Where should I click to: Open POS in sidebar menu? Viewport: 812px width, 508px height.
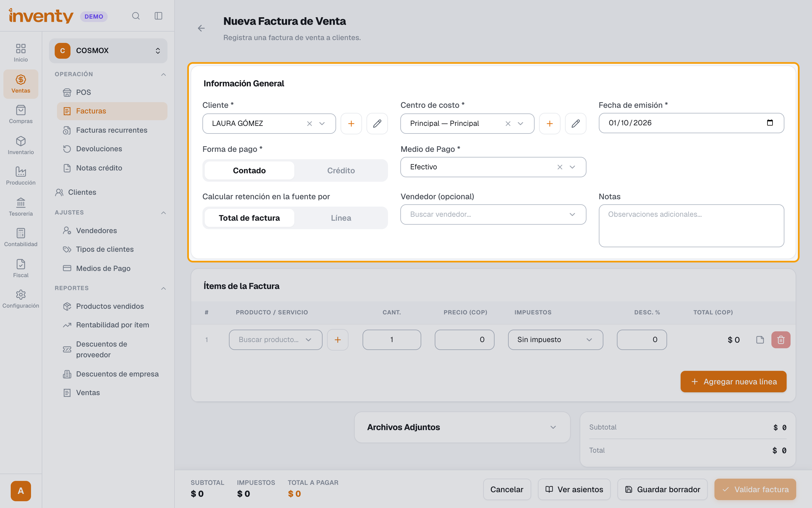112,92
